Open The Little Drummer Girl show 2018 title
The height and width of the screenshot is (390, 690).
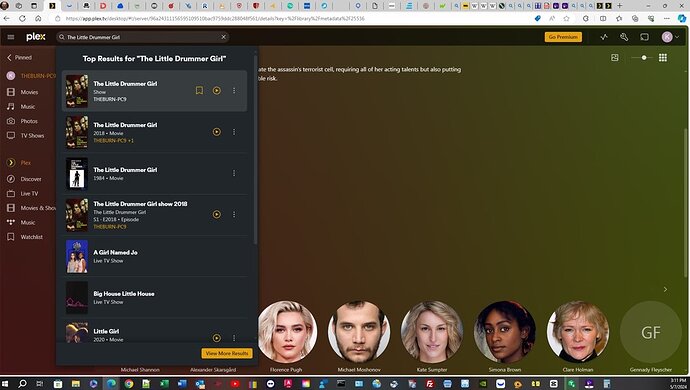(140, 204)
